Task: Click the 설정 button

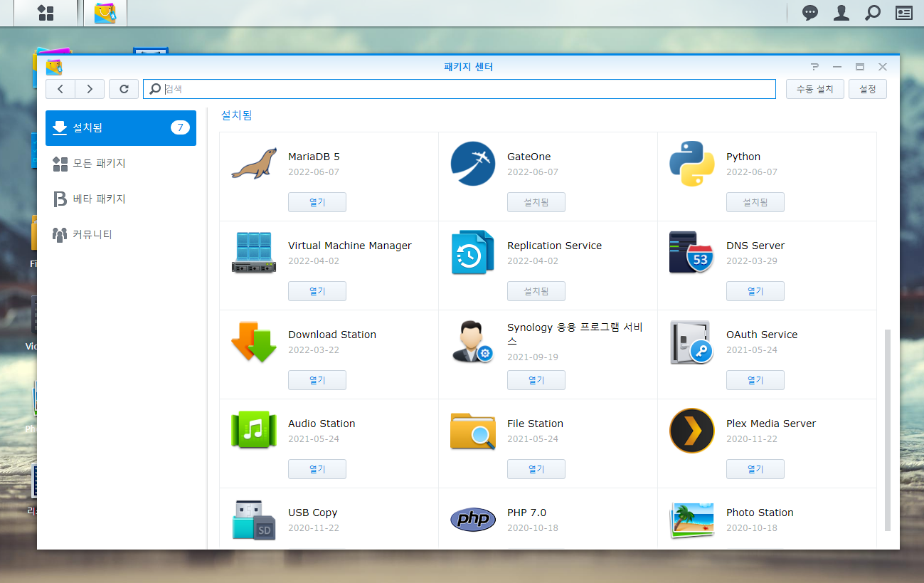Action: pyautogui.click(x=868, y=89)
